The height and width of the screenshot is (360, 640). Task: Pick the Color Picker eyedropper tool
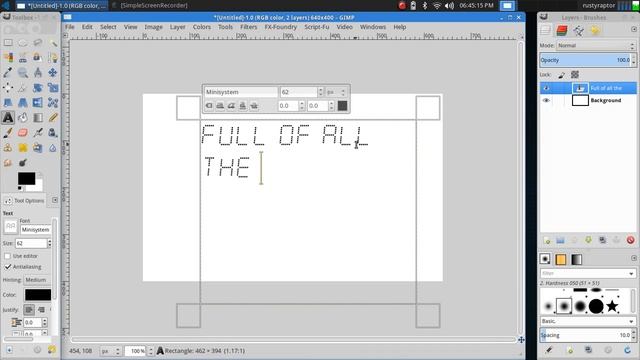point(8,73)
